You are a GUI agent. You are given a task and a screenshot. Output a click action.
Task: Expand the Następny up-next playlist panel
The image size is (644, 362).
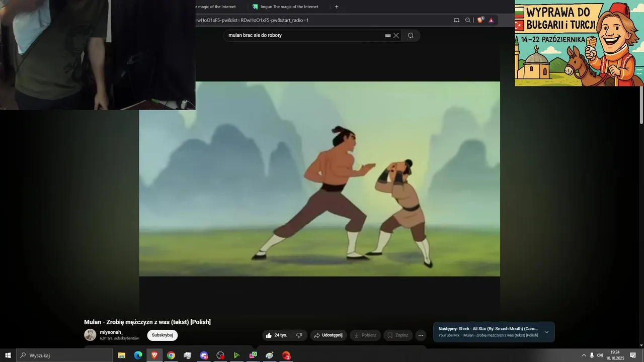pos(546,332)
